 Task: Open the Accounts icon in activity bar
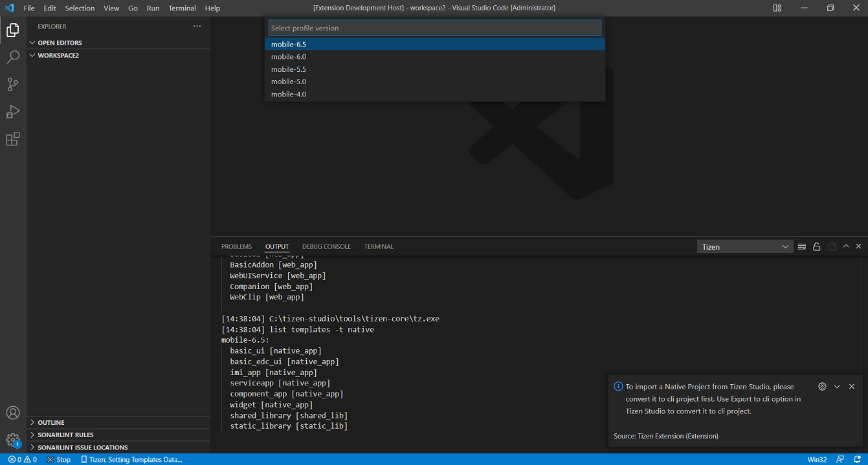(x=13, y=413)
